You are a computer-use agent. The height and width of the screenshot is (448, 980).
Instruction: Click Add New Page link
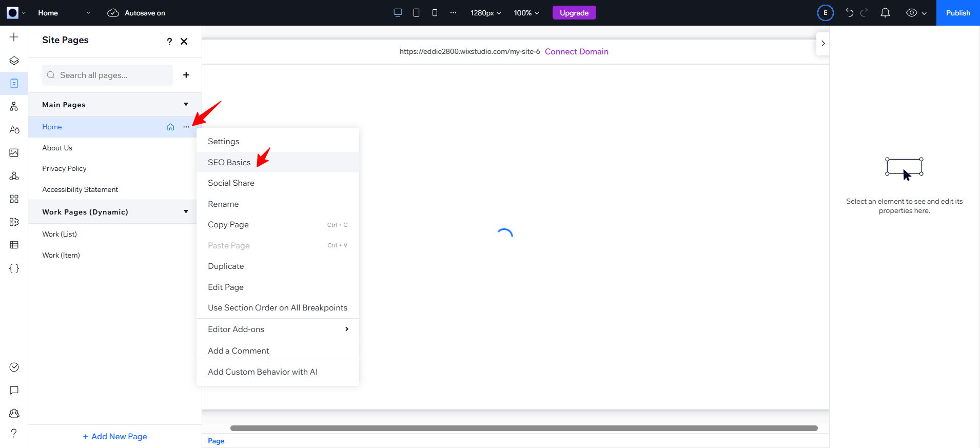(x=115, y=436)
